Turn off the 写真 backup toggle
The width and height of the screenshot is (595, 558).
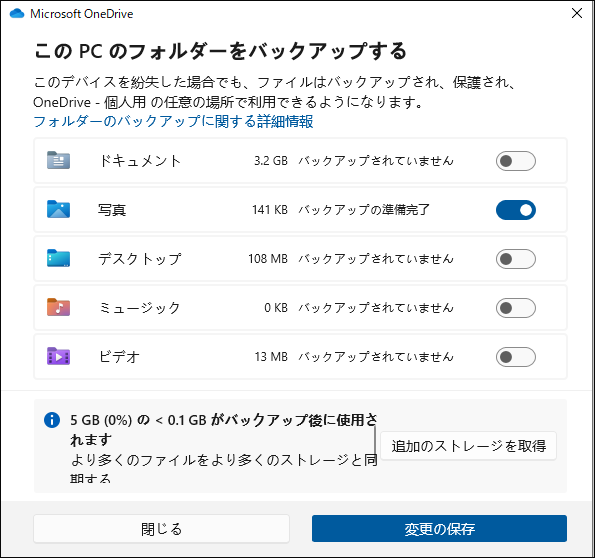click(516, 210)
